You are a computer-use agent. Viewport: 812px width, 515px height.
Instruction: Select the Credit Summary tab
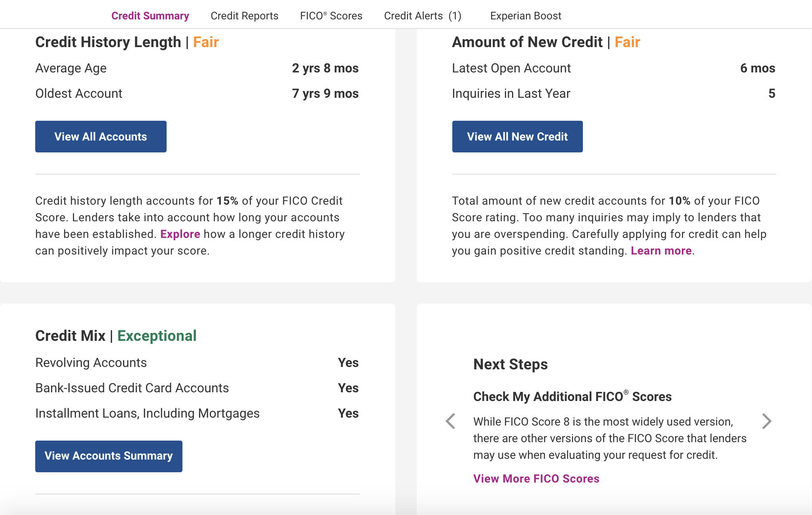(x=150, y=15)
